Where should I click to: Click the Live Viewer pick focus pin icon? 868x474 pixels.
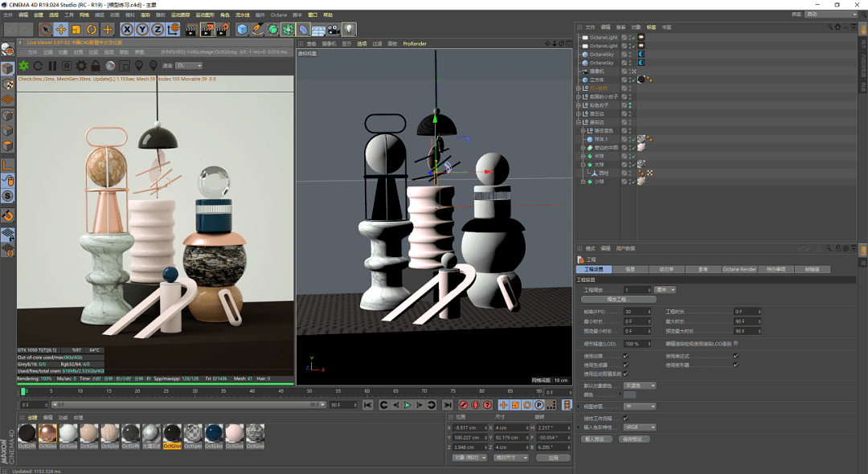tap(139, 66)
